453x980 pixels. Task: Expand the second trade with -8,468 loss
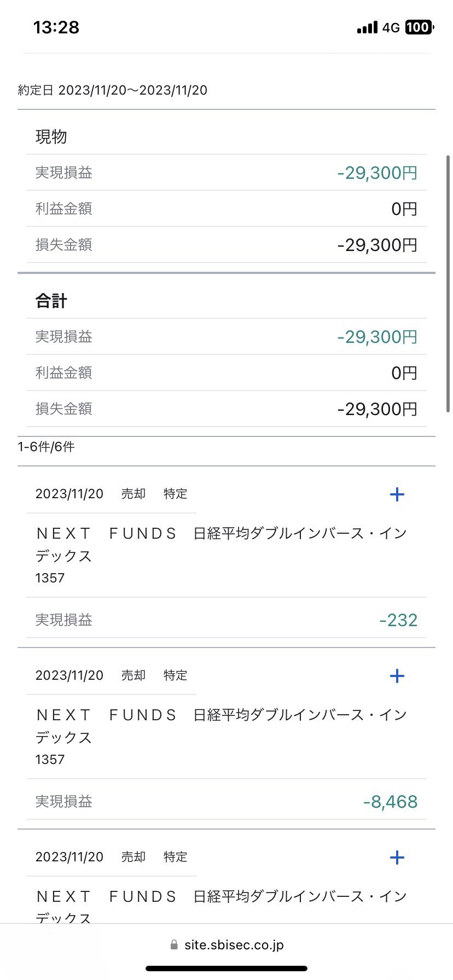point(397,676)
